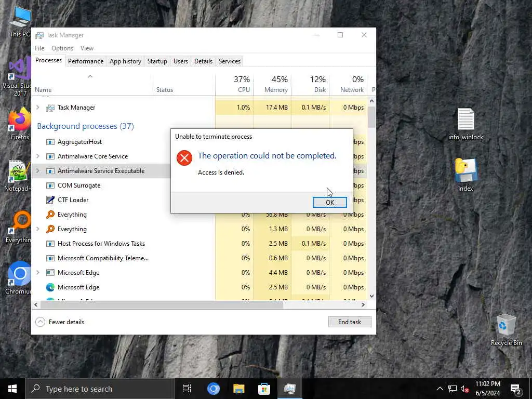Select the Recycle Bin desktop icon
The image size is (532, 399).
[x=506, y=329]
